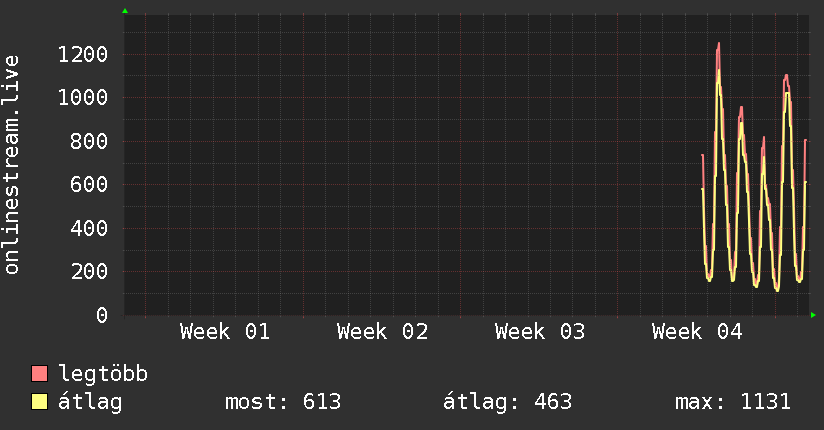Image resolution: width=824 pixels, height=430 pixels.
Task: Click the Week 03 axis label
Action: click(540, 332)
